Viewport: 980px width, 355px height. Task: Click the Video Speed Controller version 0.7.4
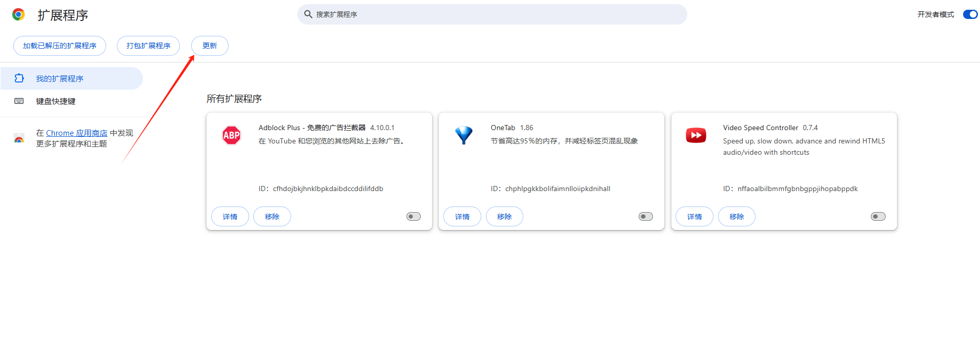click(x=810, y=128)
